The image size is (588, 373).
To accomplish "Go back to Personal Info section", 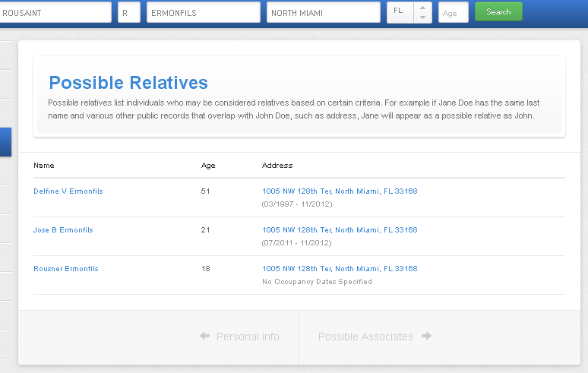I will click(247, 337).
